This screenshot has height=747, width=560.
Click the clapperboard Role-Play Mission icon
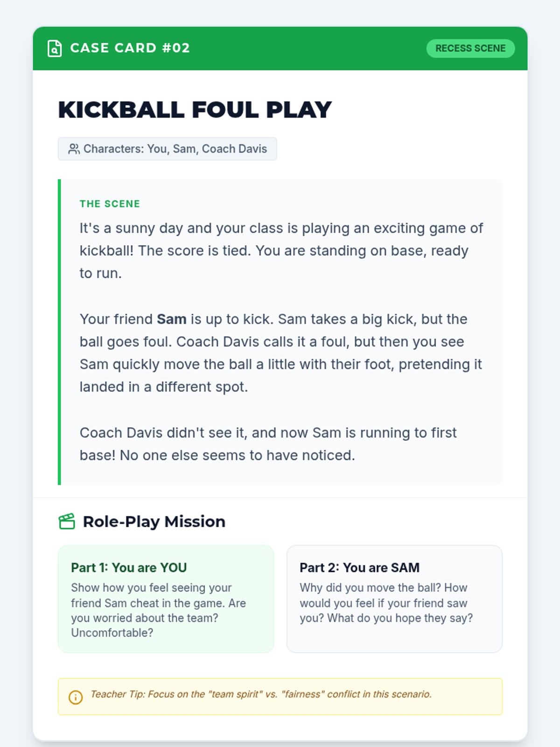[x=67, y=521]
